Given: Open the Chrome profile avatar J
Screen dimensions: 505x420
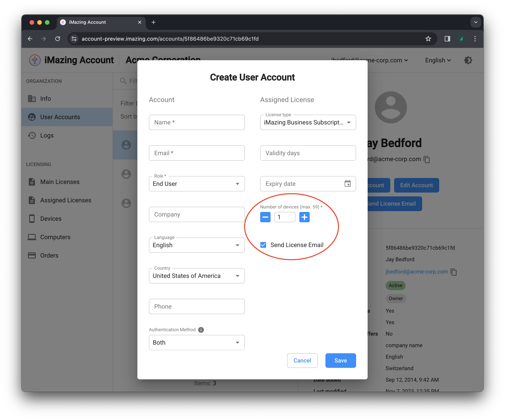Looking at the screenshot, I should tap(461, 39).
